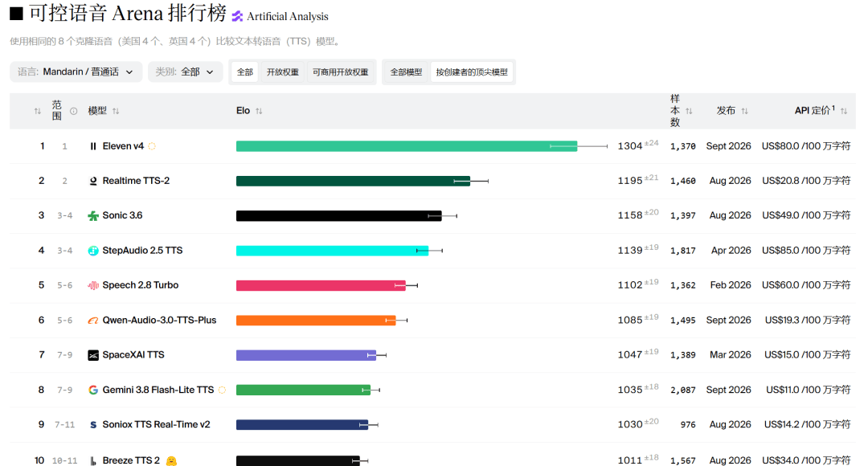
Task: Open the Speech 2.8 Turbo model link
Action: (x=140, y=285)
